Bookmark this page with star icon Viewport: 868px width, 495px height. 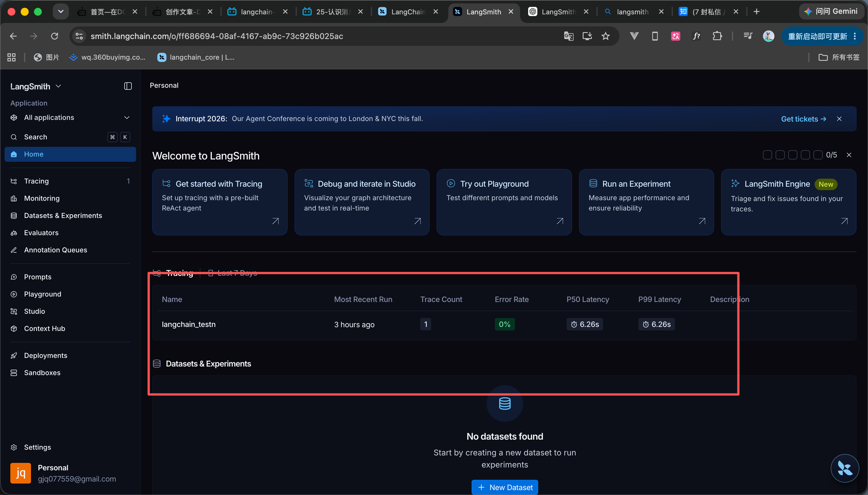[x=605, y=36]
